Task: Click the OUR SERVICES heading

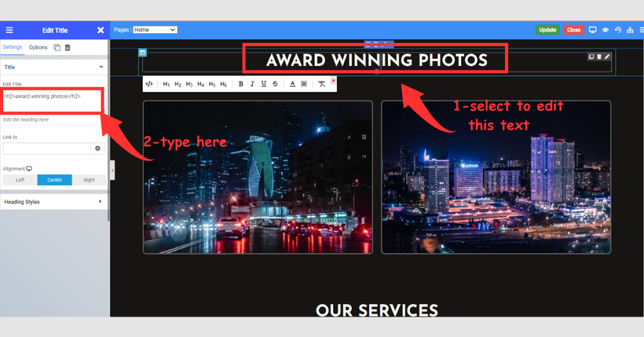Action: [x=377, y=311]
